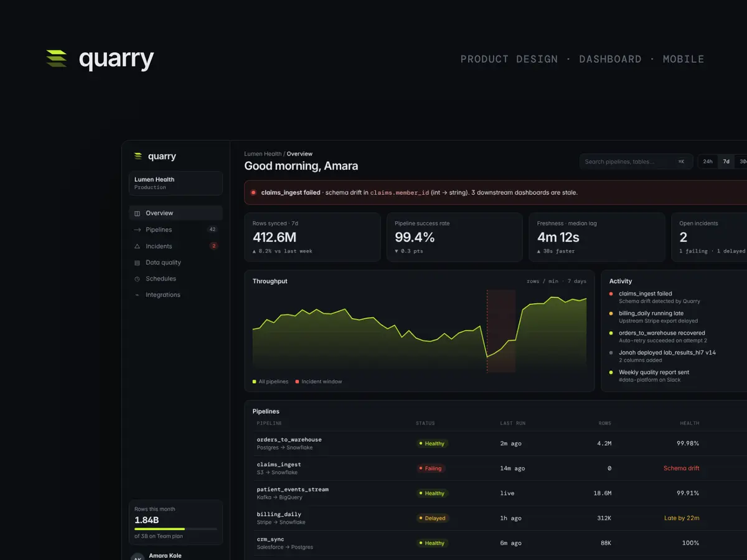
Task: Click the Schedules clock icon
Action: [137, 279]
